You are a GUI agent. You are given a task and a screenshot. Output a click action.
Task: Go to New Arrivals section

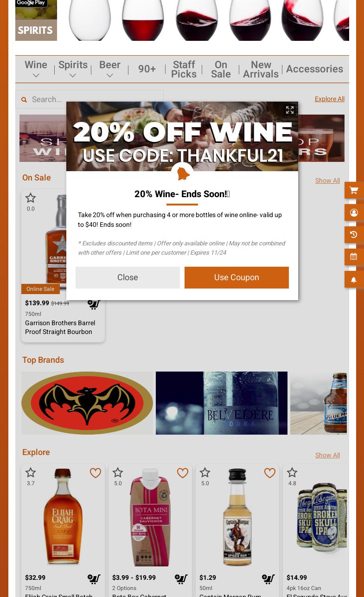coord(261,70)
